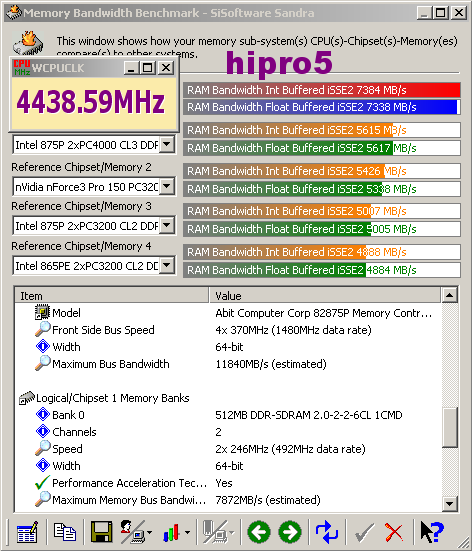
Task: Maximize the WCPUCLK window
Action: pyautogui.click(x=148, y=67)
